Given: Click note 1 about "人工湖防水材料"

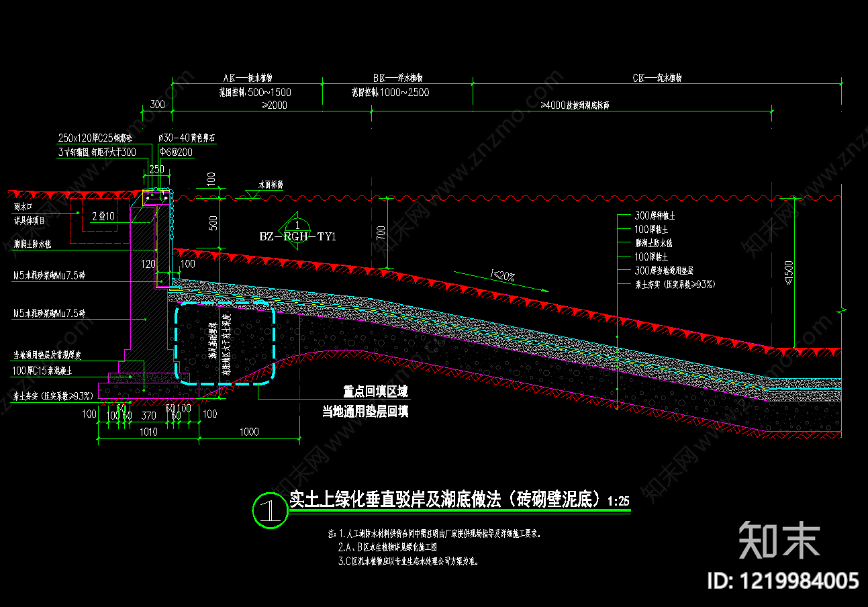Looking at the screenshot, I should tap(435, 534).
